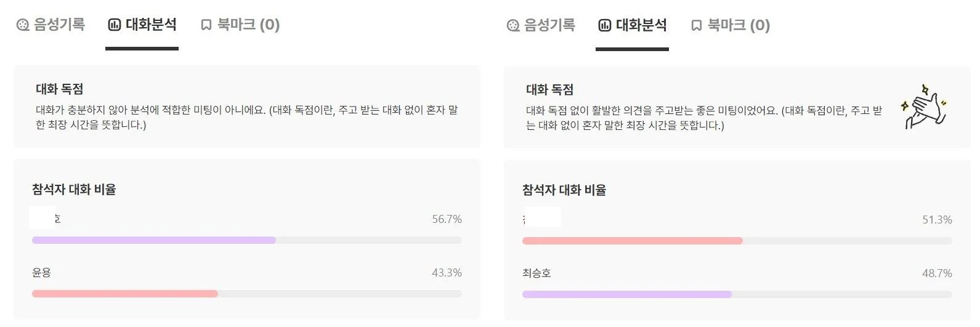This screenshot has width=980, height=327.
Task: Switch to the 북마크 (0) tab label in the right panel
Action: pos(739,25)
